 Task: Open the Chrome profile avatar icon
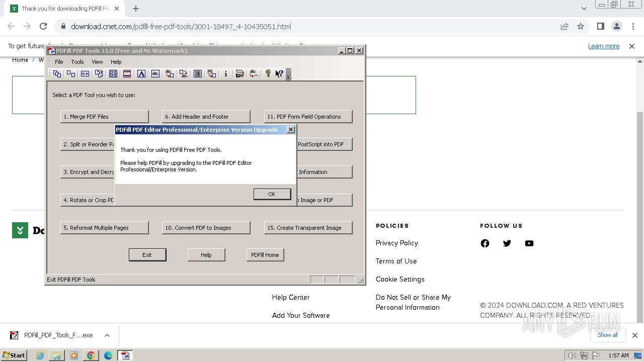(x=616, y=27)
